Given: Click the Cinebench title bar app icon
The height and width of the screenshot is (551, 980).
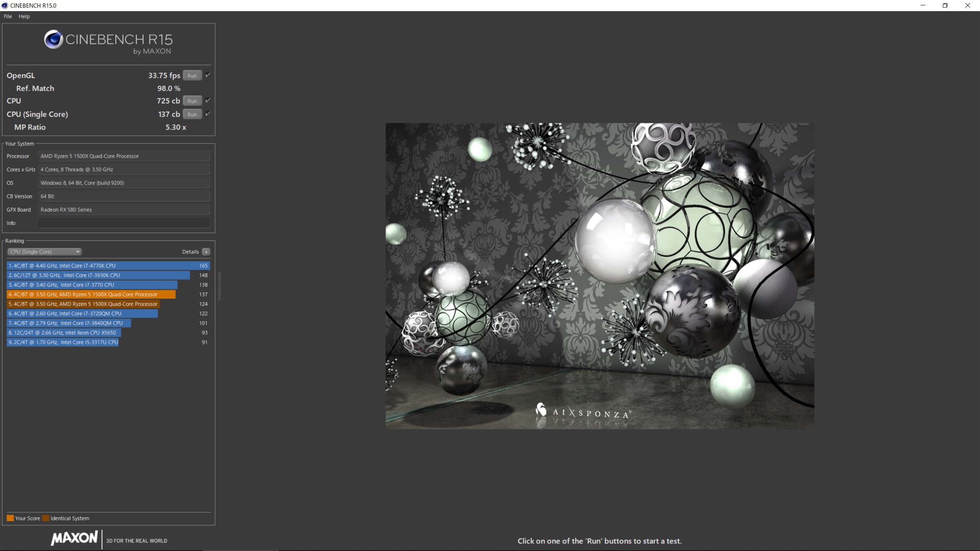Looking at the screenshot, I should tap(5, 5).
